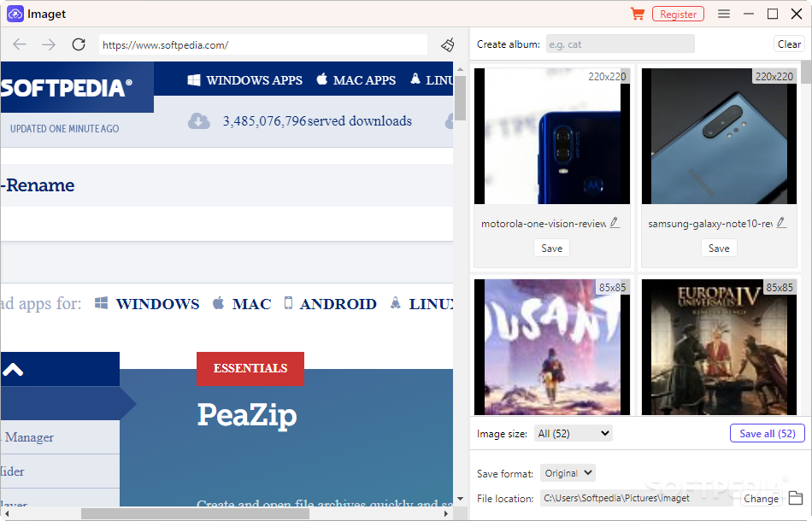Click the Clear button

tap(789, 44)
